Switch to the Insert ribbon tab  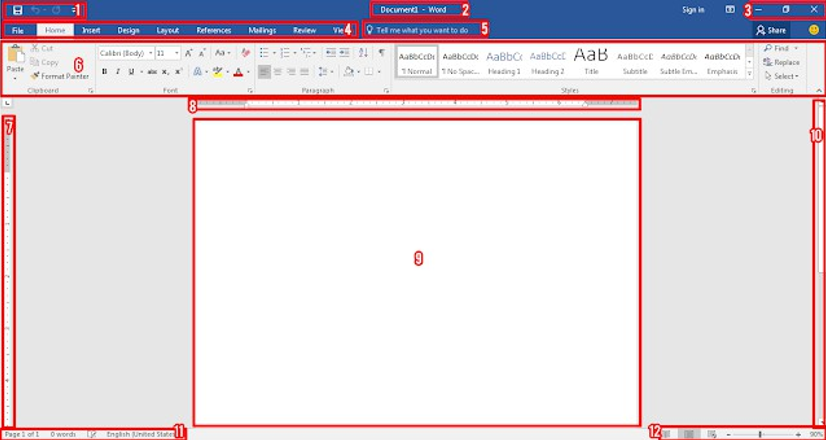click(91, 30)
